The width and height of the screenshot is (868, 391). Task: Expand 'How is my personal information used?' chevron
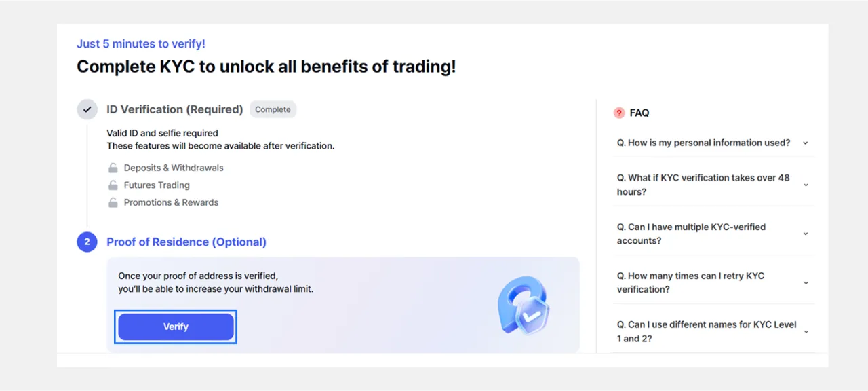click(x=806, y=143)
